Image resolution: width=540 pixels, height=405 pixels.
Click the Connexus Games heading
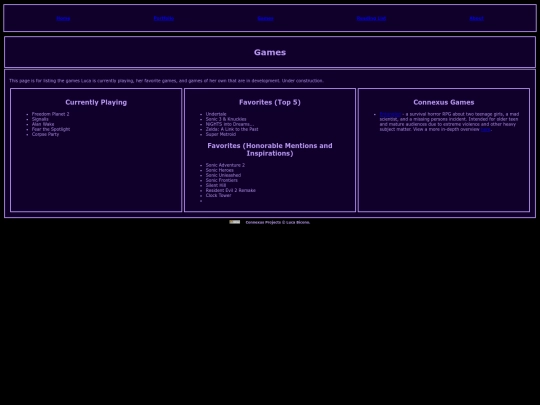click(444, 102)
